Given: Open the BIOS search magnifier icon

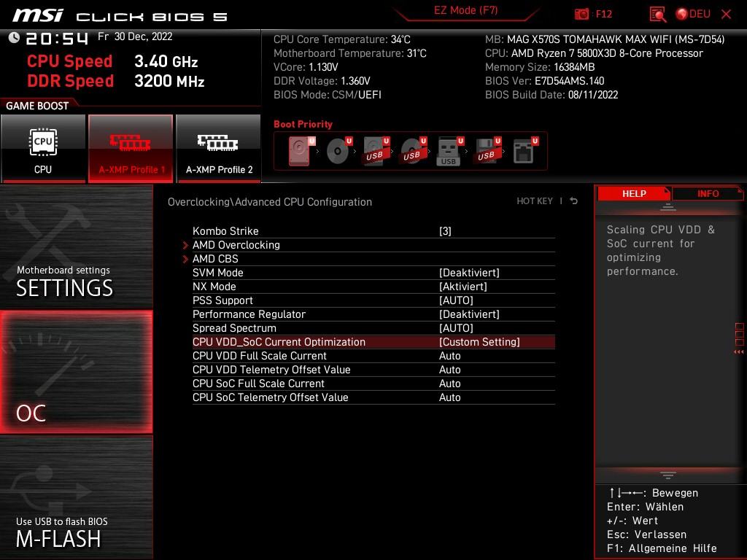Looking at the screenshot, I should coord(658,15).
